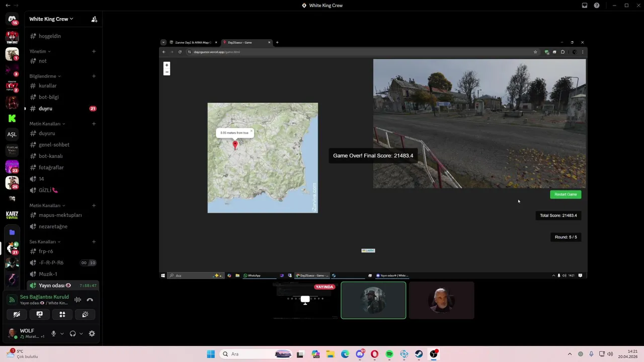Focus the YAYINDA live stream tile
644x362 pixels.
pyautogui.click(x=305, y=300)
